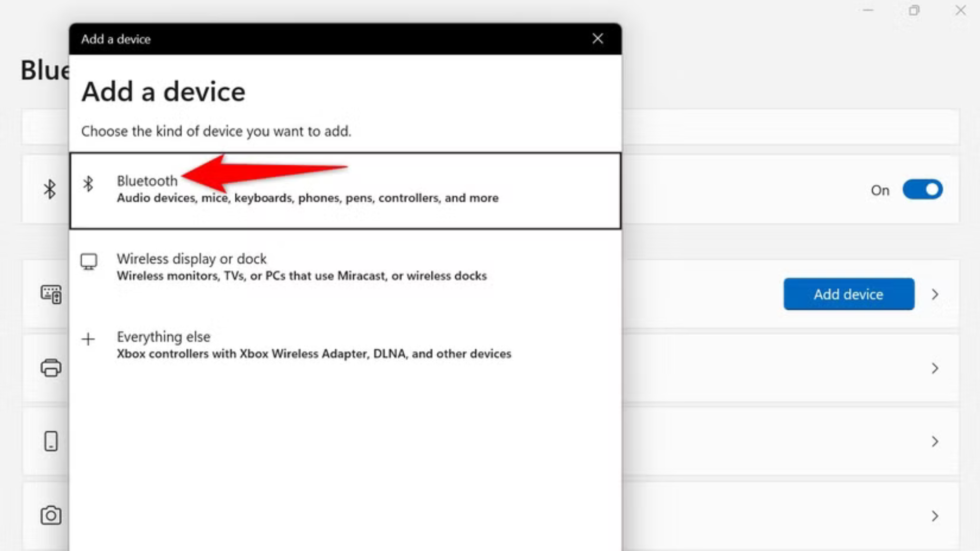Viewport: 980px width, 551px height.
Task: Click the camera icon at the bottom
Action: click(51, 516)
